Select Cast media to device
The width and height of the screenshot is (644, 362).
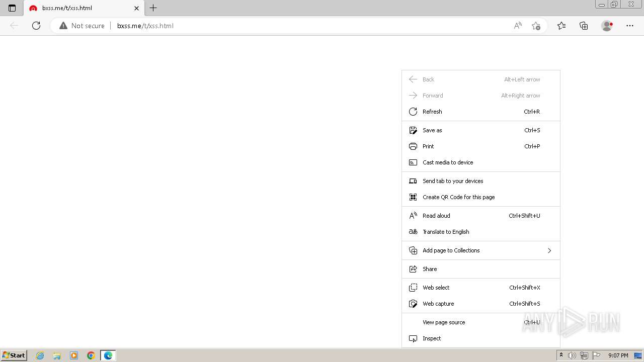[481, 162]
